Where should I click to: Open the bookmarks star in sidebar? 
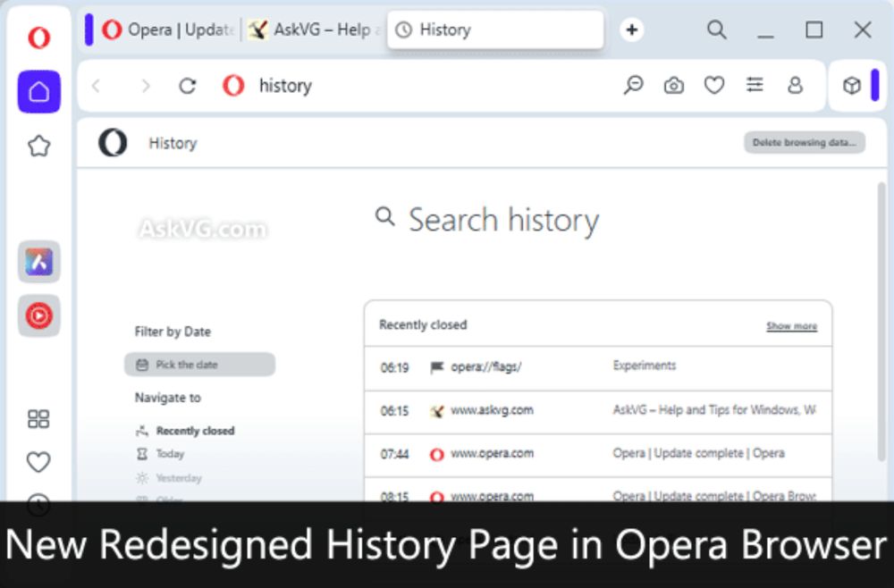38,146
